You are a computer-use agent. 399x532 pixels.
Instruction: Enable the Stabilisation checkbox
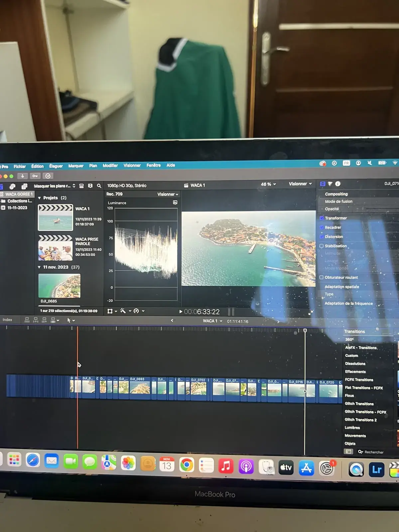(x=322, y=246)
